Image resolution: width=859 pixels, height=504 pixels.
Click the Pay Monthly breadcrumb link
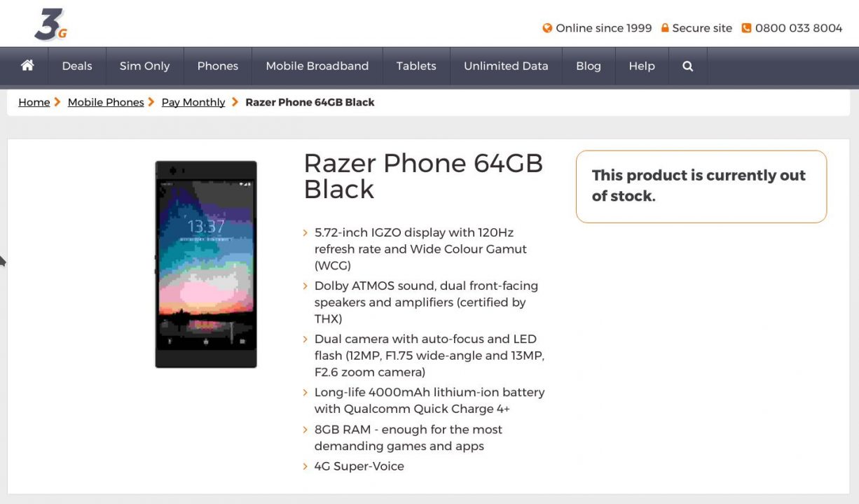tap(193, 102)
